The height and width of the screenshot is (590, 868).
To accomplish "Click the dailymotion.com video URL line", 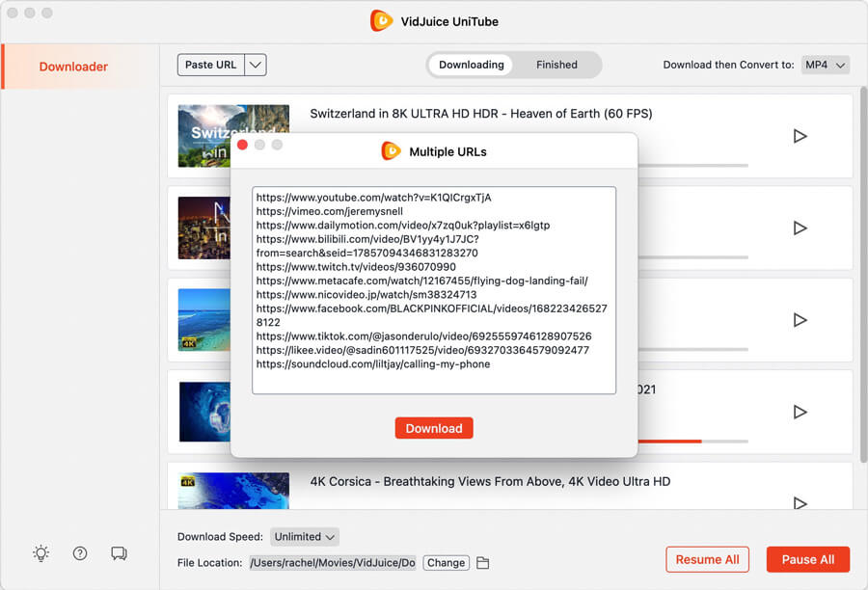I will click(x=403, y=226).
